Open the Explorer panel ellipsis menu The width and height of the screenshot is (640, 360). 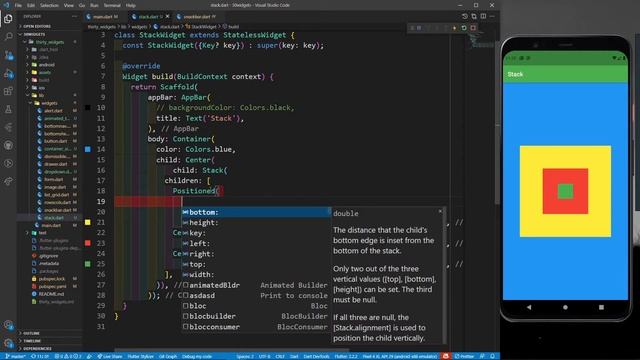coord(74,16)
